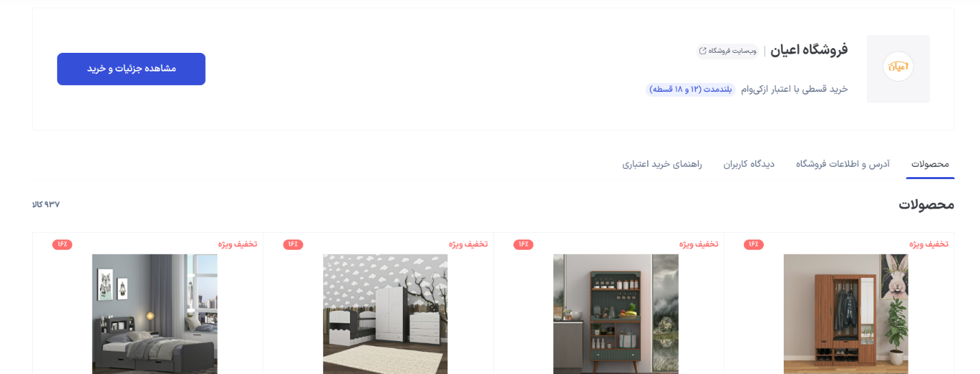This screenshot has width=980, height=374.
Task: Click the 14% discount badge on wardrobe product
Action: click(x=754, y=244)
